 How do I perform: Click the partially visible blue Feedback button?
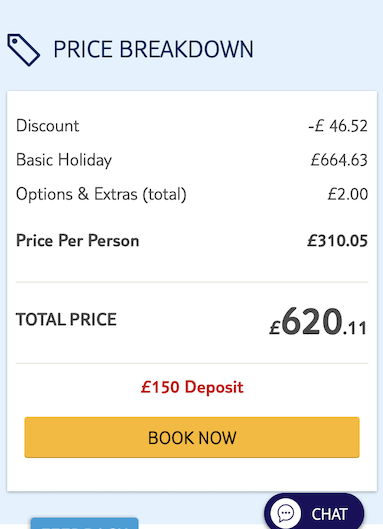[x=85, y=523]
